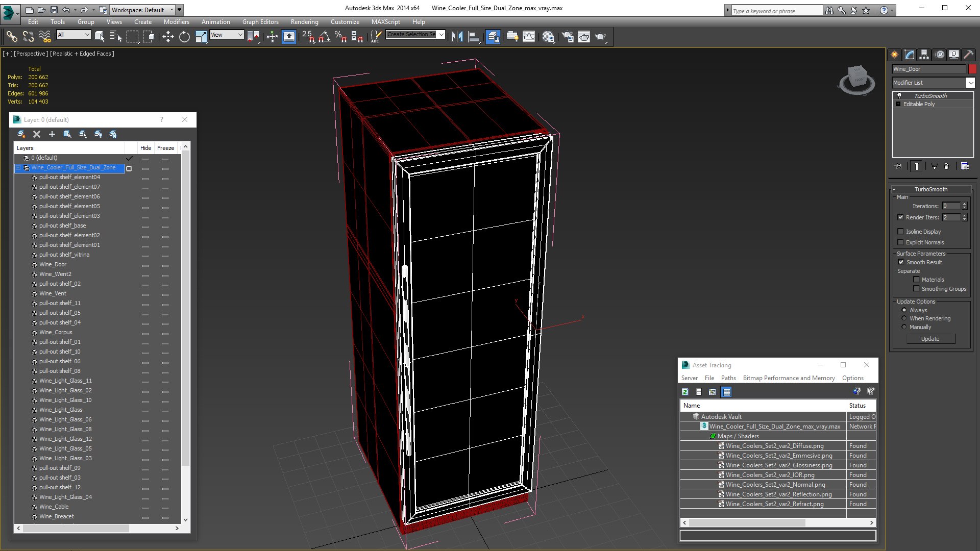Enable the Isoline Display checkbox

tap(900, 232)
